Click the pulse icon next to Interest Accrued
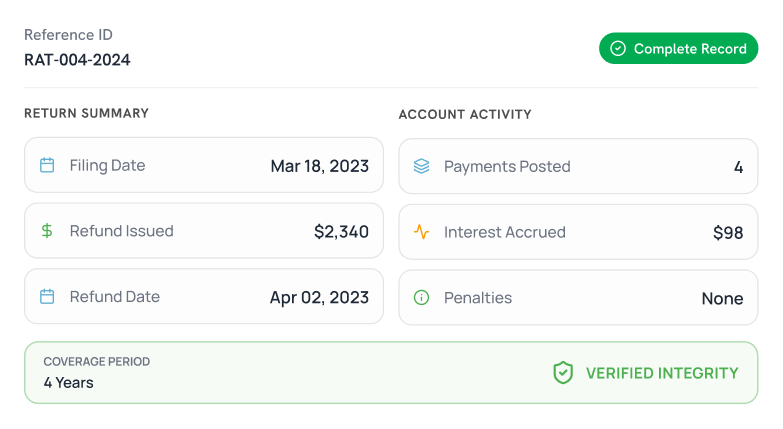The width and height of the screenshot is (783, 429). 421,232
